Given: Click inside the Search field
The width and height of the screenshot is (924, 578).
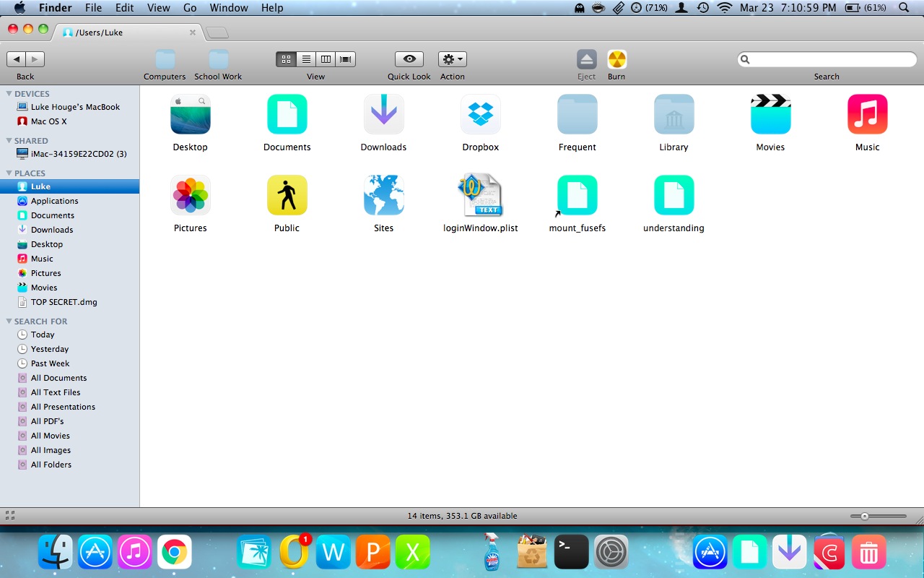Looking at the screenshot, I should (x=825, y=59).
